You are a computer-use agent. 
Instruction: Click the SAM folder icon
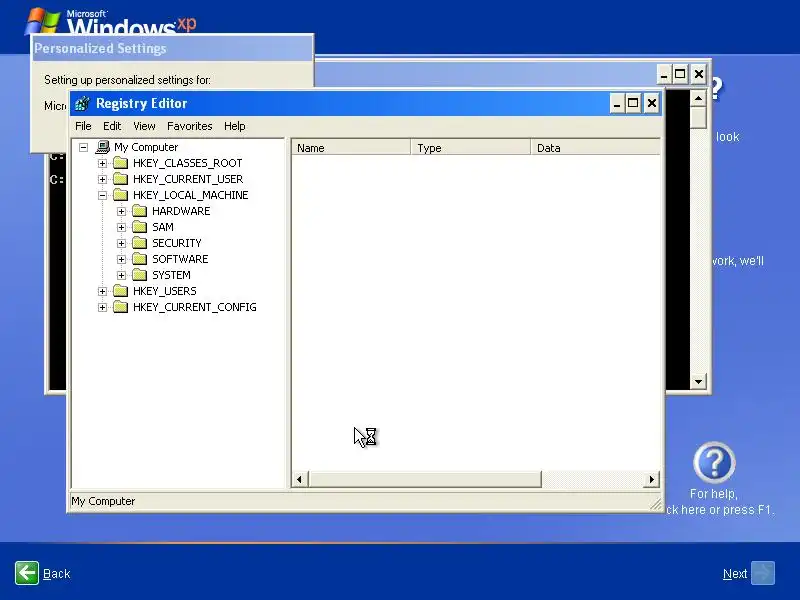tap(139, 227)
